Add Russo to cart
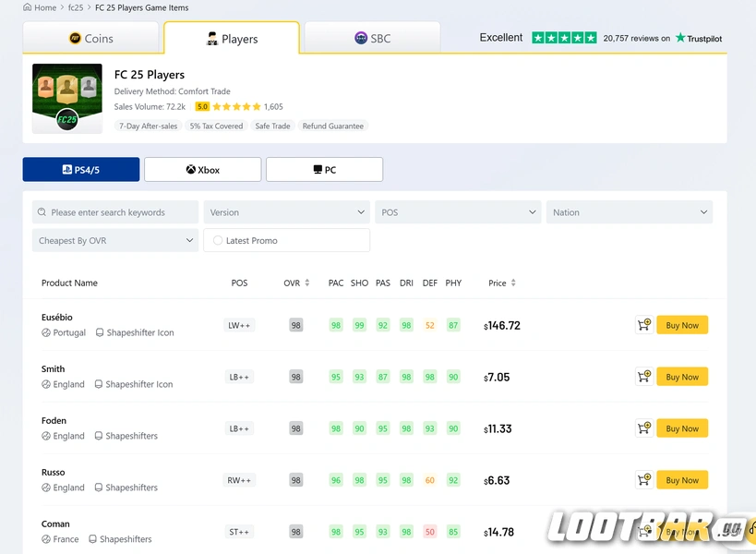This screenshot has width=756, height=554. click(x=644, y=480)
